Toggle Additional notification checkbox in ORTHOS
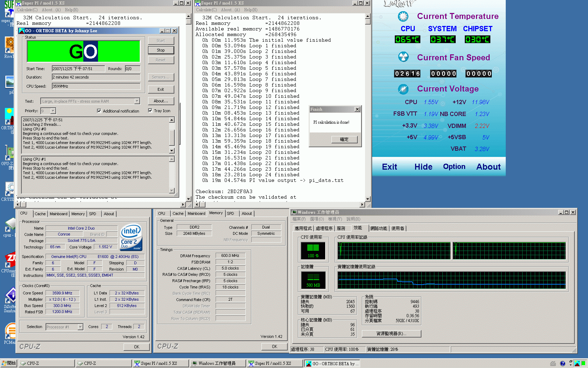This screenshot has height=368, width=588. pyautogui.click(x=99, y=111)
